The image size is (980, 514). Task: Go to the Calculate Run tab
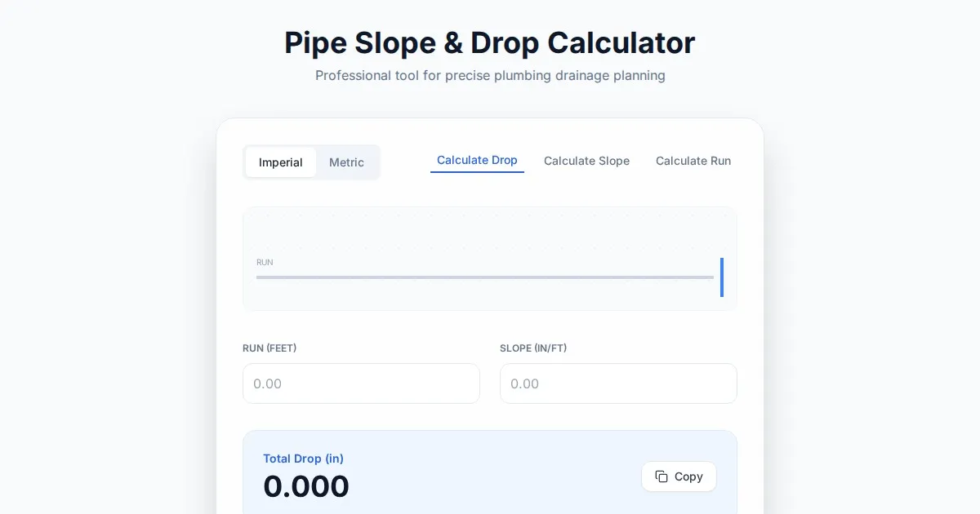(693, 161)
